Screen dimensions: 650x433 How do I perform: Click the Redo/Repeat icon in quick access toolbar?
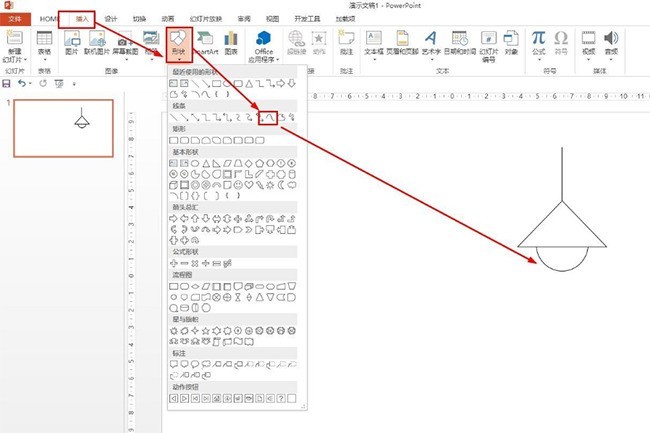click(x=43, y=84)
